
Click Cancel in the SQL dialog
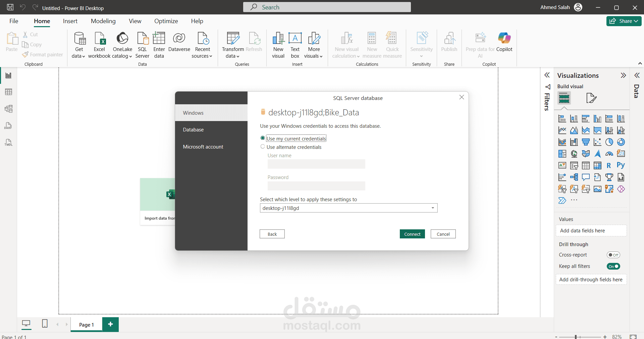(443, 234)
